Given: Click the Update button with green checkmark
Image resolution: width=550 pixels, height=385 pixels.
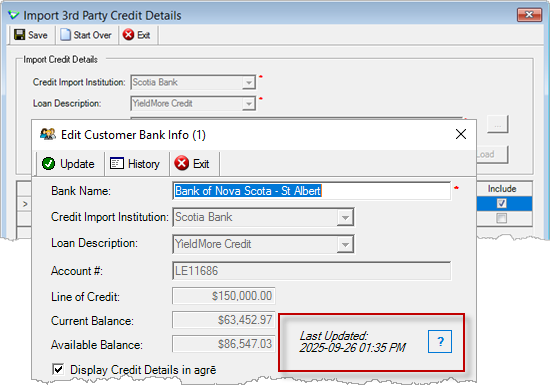Looking at the screenshot, I should (68, 164).
